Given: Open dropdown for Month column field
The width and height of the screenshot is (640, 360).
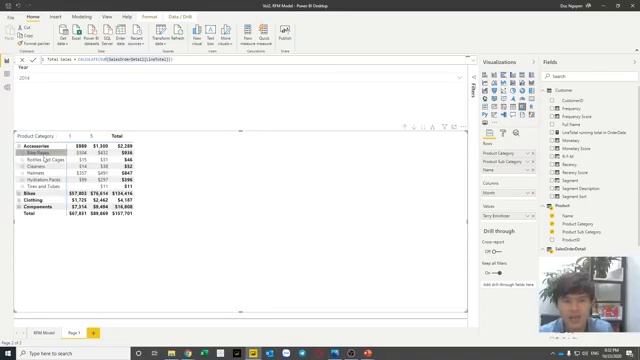Looking at the screenshot, I should pos(527,193).
